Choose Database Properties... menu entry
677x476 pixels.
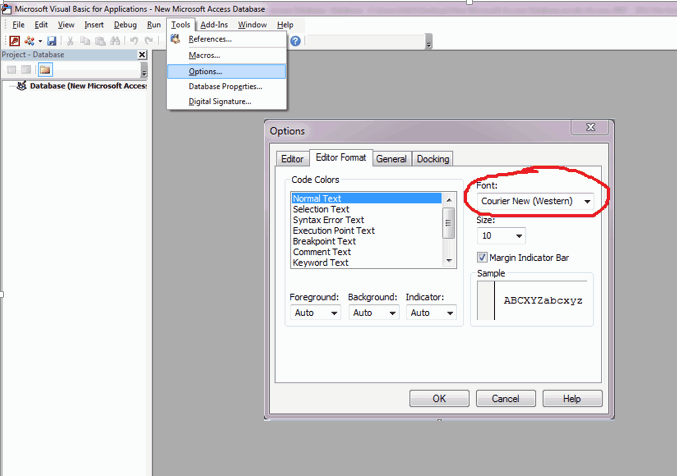tap(226, 86)
